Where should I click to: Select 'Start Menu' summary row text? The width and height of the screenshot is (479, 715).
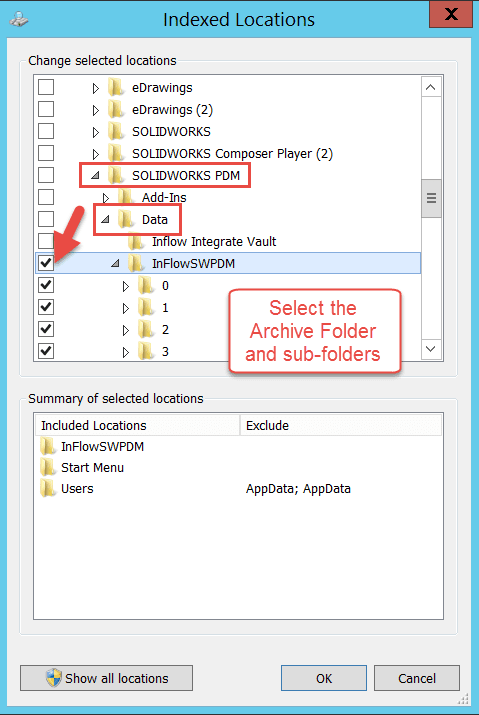tap(93, 467)
